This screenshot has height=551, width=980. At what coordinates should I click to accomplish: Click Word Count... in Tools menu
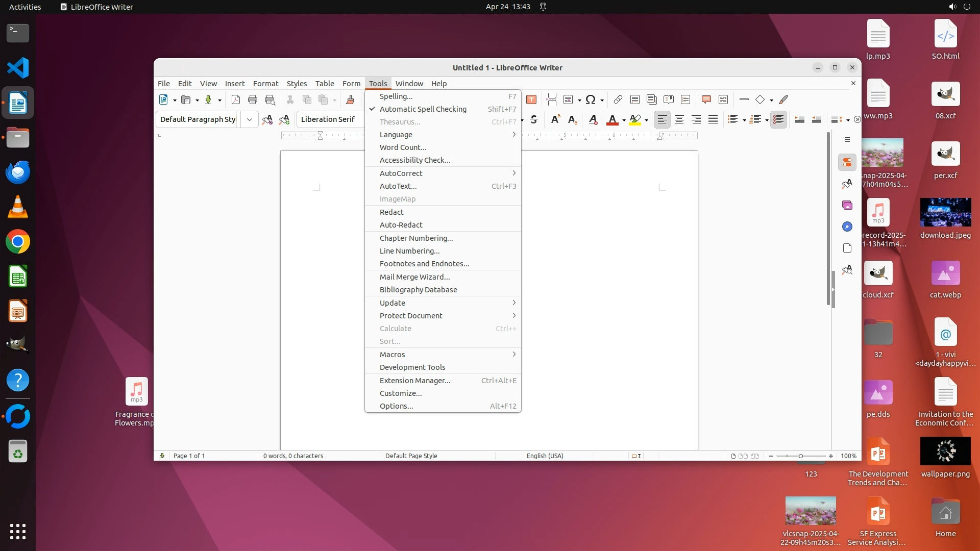(403, 147)
